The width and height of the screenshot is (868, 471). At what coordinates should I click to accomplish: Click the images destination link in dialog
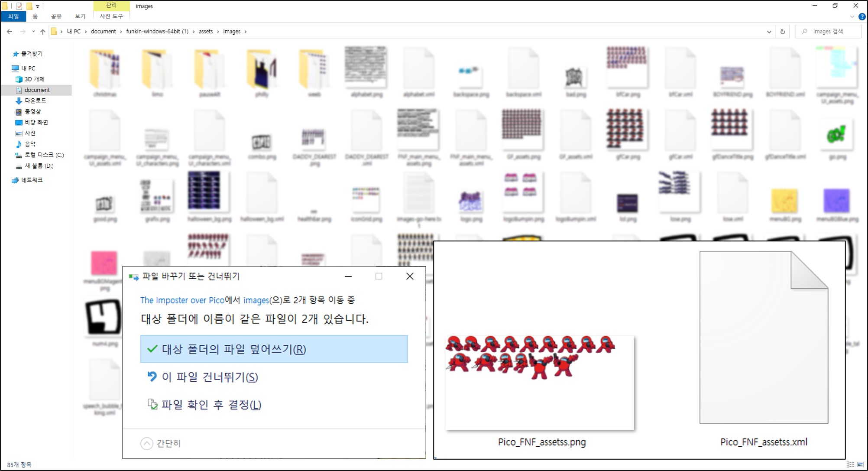coord(256,300)
